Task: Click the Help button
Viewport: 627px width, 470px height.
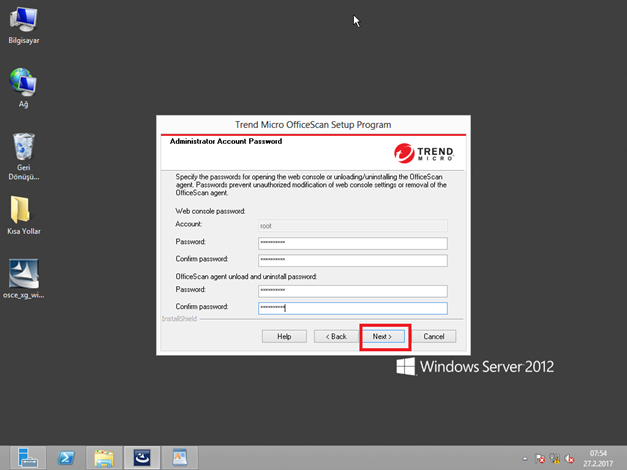Action: coord(284,336)
